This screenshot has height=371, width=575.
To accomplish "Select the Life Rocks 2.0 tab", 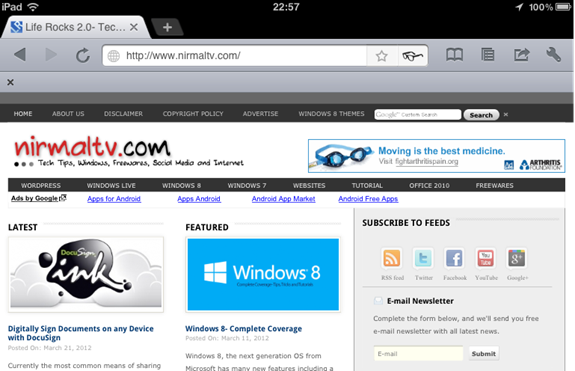I will click(75, 27).
